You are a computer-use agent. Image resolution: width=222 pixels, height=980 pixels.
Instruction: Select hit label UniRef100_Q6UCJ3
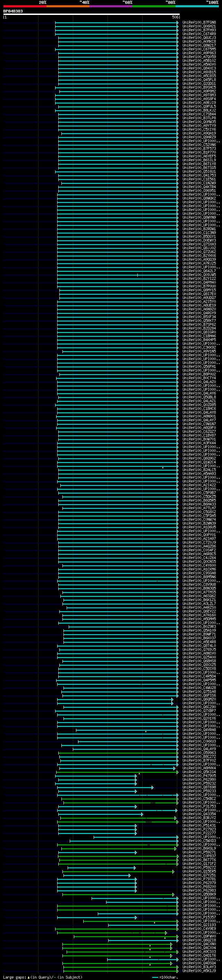coord(199,38)
